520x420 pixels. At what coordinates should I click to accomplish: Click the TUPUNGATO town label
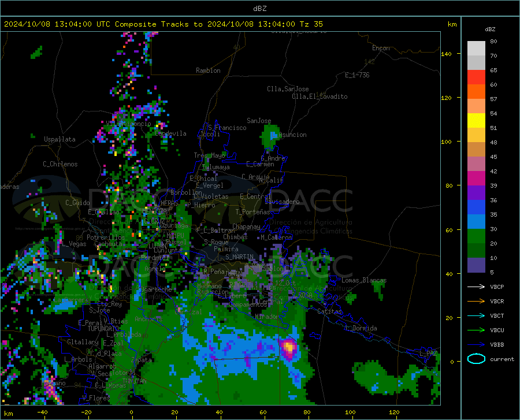point(103,329)
